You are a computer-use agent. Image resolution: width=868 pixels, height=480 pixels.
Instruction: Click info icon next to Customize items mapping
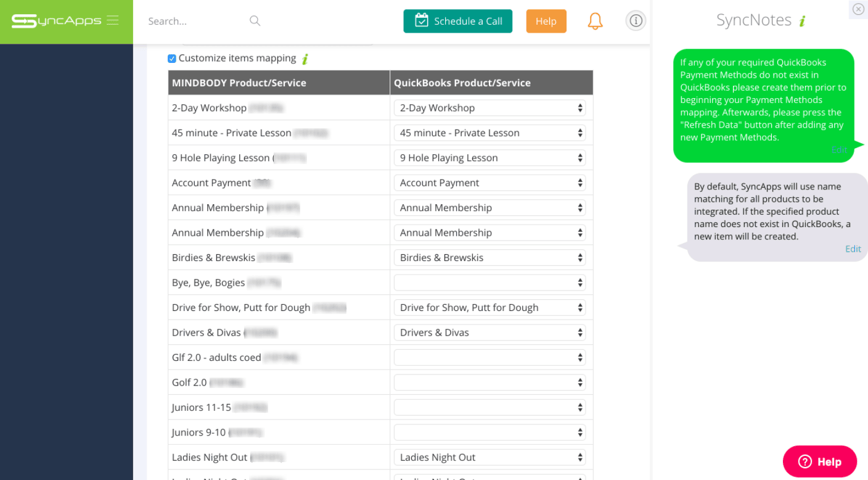[305, 59]
